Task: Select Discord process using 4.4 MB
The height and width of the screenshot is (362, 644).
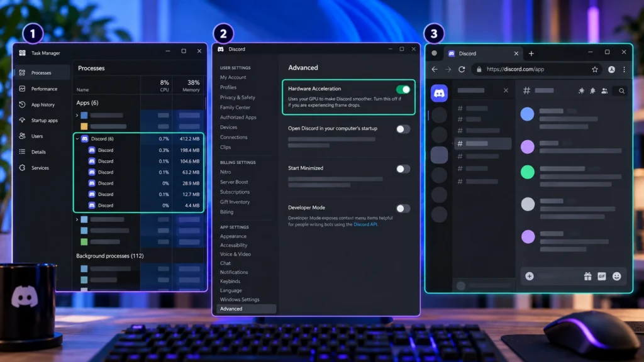Action: pos(139,206)
